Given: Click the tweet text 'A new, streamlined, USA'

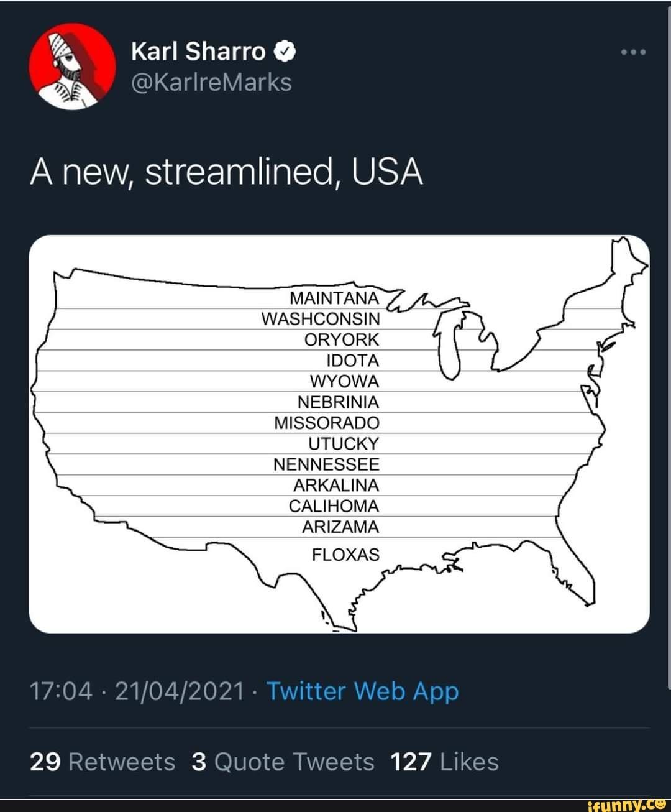Looking at the screenshot, I should click(226, 172).
